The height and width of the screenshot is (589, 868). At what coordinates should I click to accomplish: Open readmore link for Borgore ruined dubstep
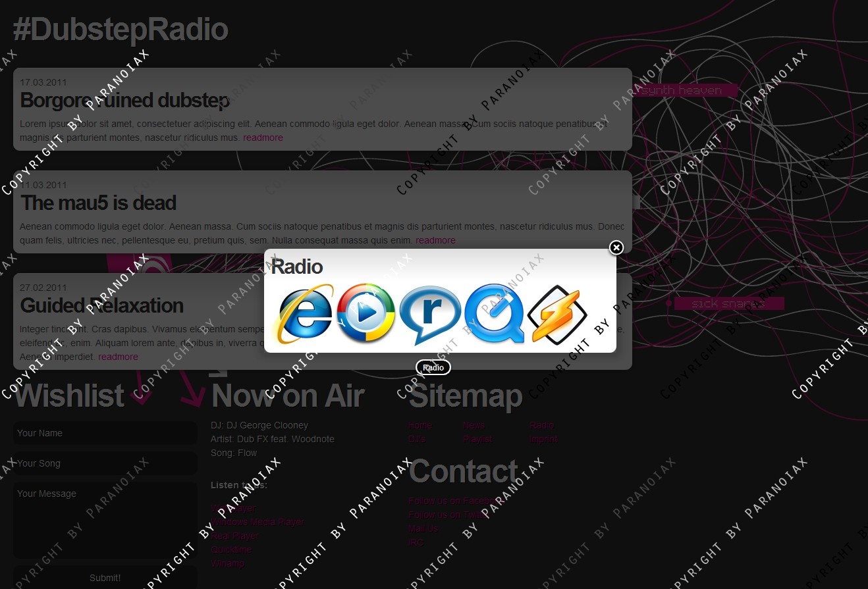pyautogui.click(x=263, y=138)
